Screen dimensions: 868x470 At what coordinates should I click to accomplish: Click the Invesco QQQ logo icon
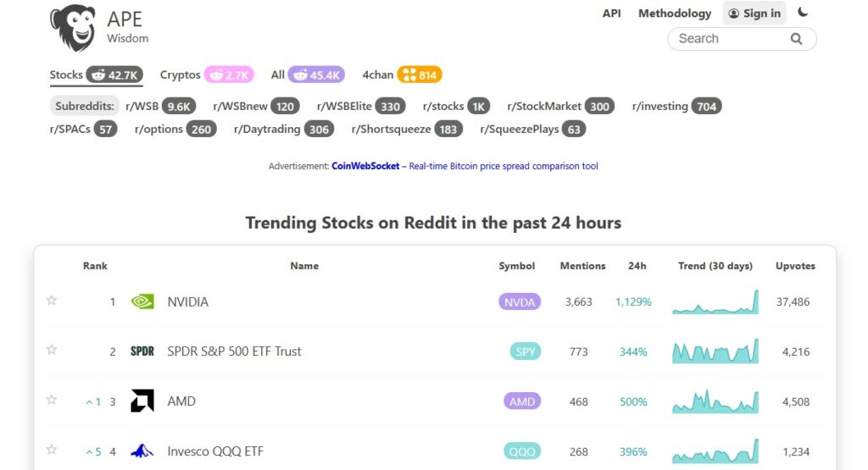tap(142, 451)
